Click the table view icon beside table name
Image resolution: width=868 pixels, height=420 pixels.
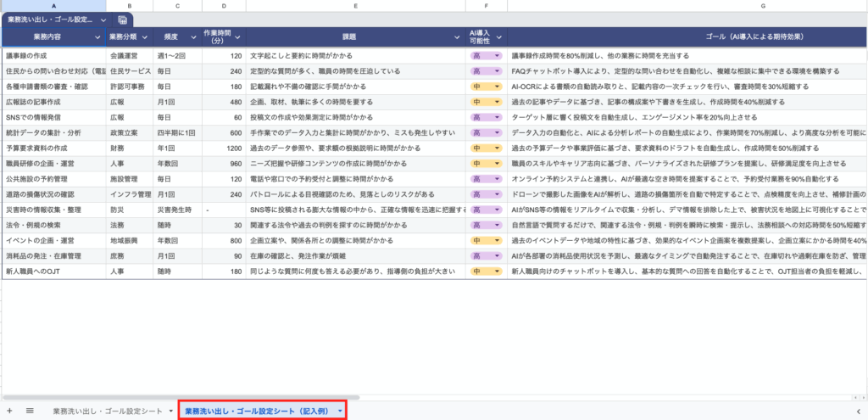[x=123, y=20]
